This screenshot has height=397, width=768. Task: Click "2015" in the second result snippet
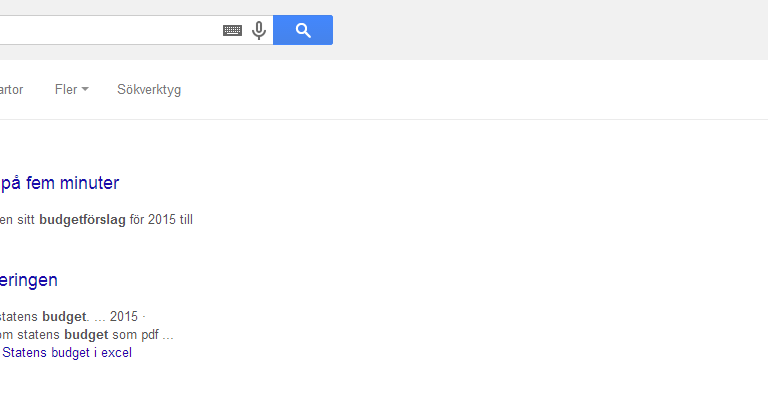[124, 317]
